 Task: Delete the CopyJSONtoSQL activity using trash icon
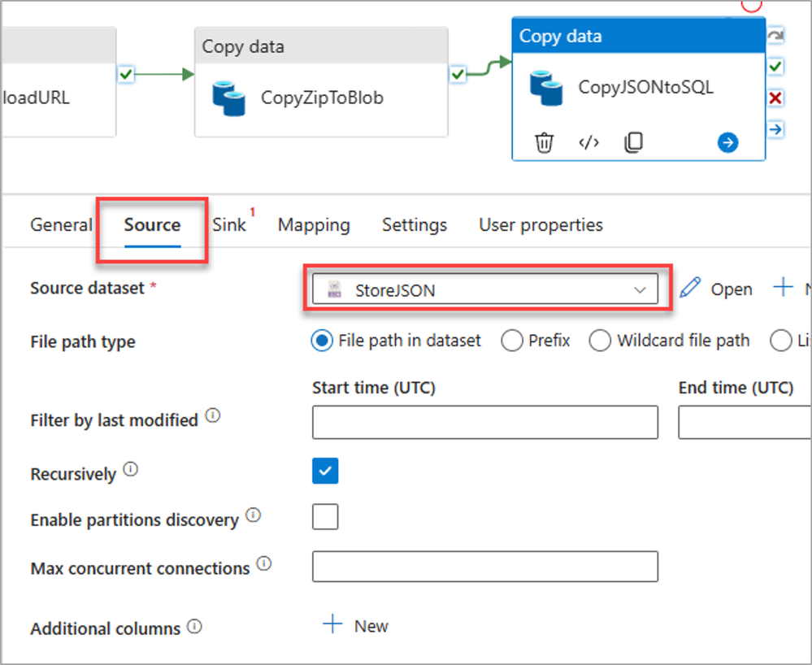[544, 143]
